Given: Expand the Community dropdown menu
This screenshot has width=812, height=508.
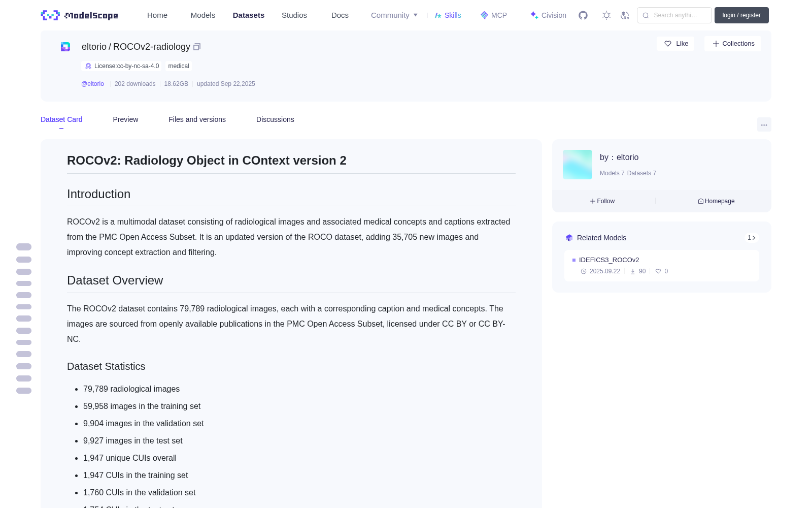Looking at the screenshot, I should pos(394,15).
